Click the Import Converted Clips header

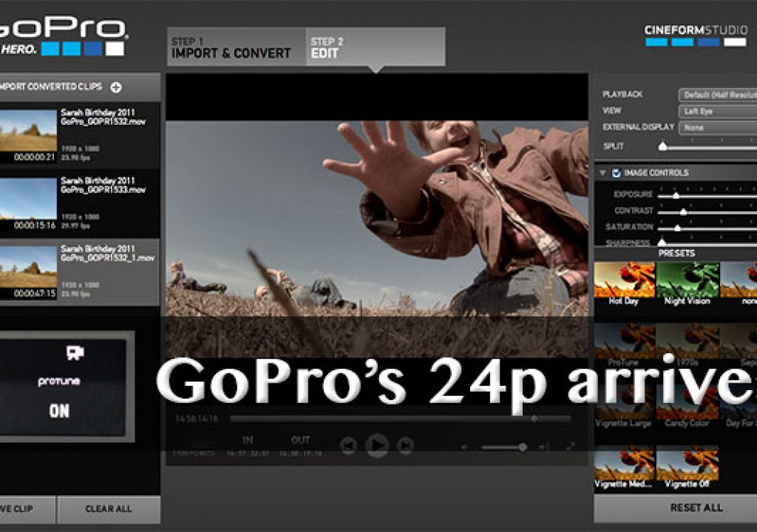click(x=80, y=87)
